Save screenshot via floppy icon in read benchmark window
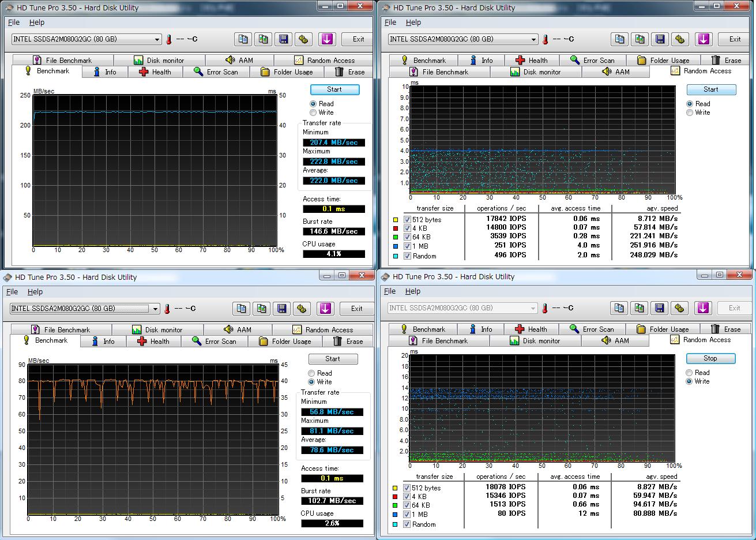The height and width of the screenshot is (540, 756). (x=283, y=39)
